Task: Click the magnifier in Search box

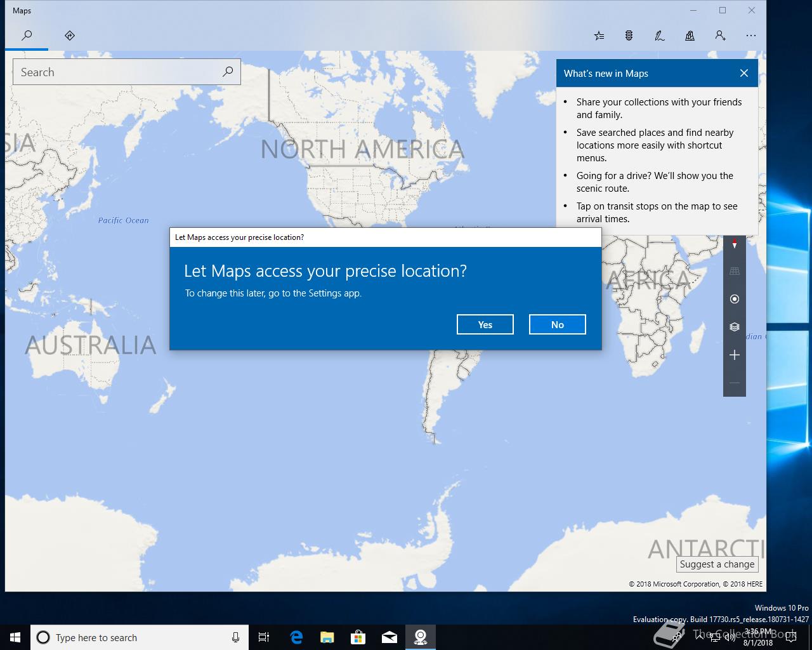Action: click(228, 72)
